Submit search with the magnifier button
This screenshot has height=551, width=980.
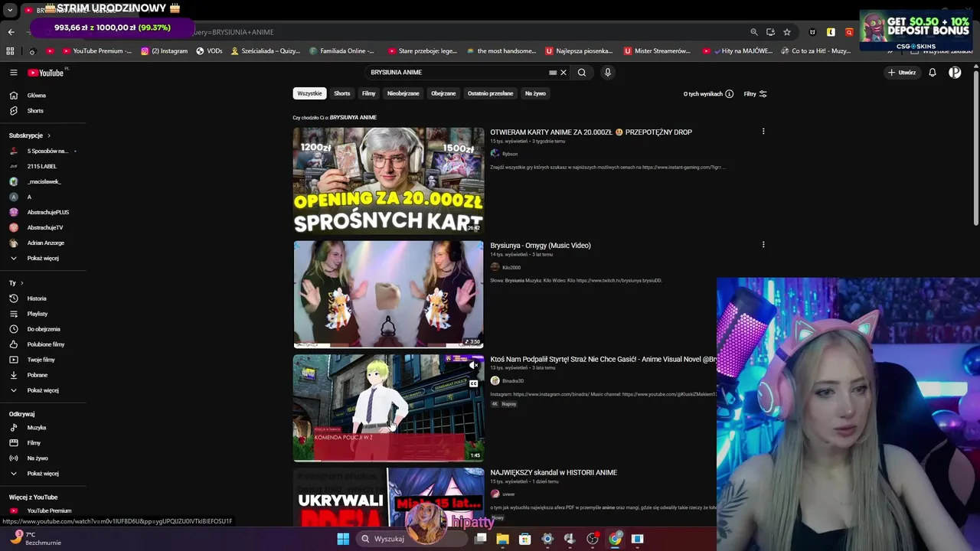click(582, 73)
